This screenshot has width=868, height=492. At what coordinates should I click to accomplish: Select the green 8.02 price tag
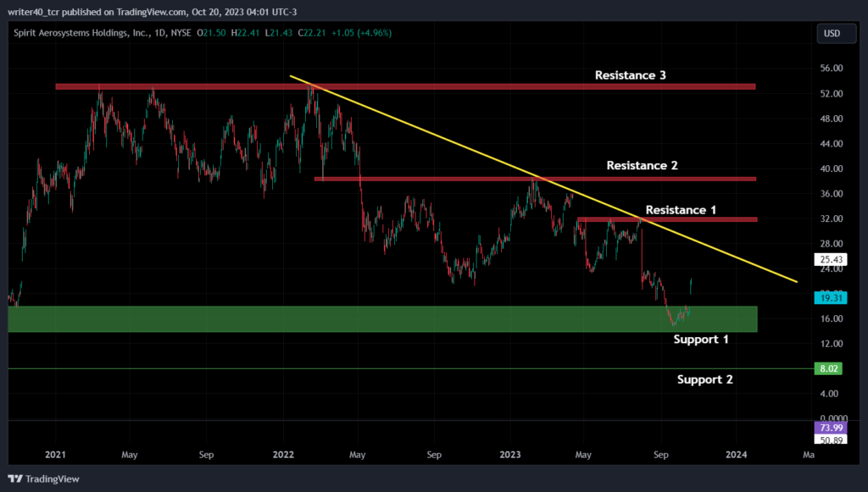[x=828, y=368]
